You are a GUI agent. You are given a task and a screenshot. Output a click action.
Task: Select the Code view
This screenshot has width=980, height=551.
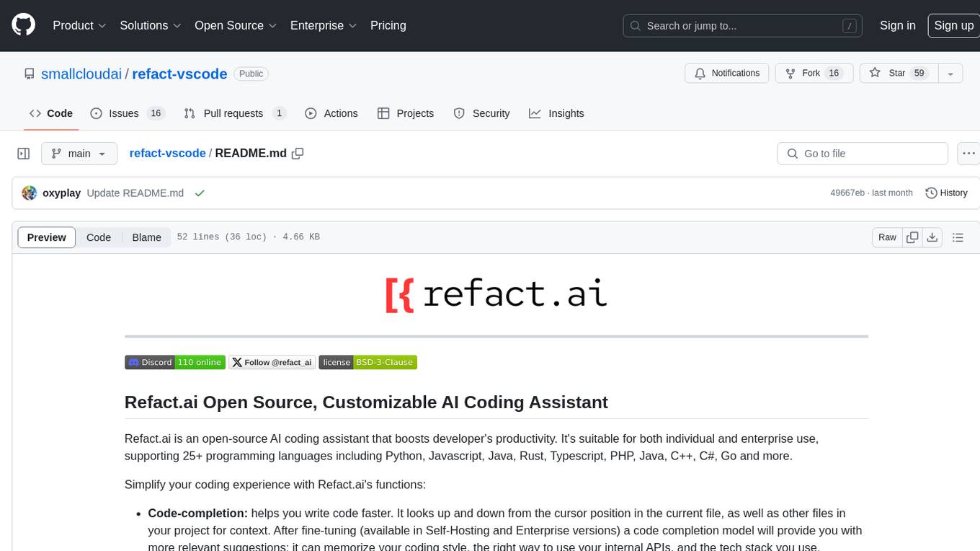99,237
